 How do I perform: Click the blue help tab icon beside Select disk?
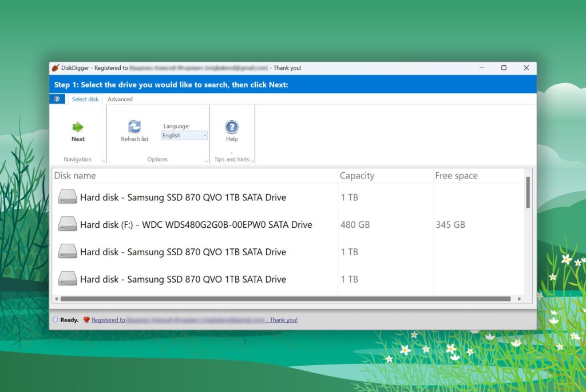click(57, 99)
